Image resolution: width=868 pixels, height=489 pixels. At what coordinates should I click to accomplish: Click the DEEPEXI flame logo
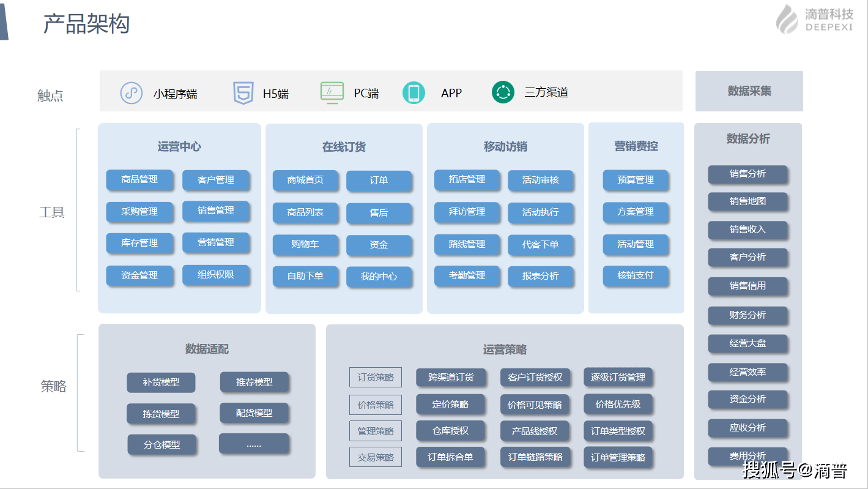(x=787, y=20)
